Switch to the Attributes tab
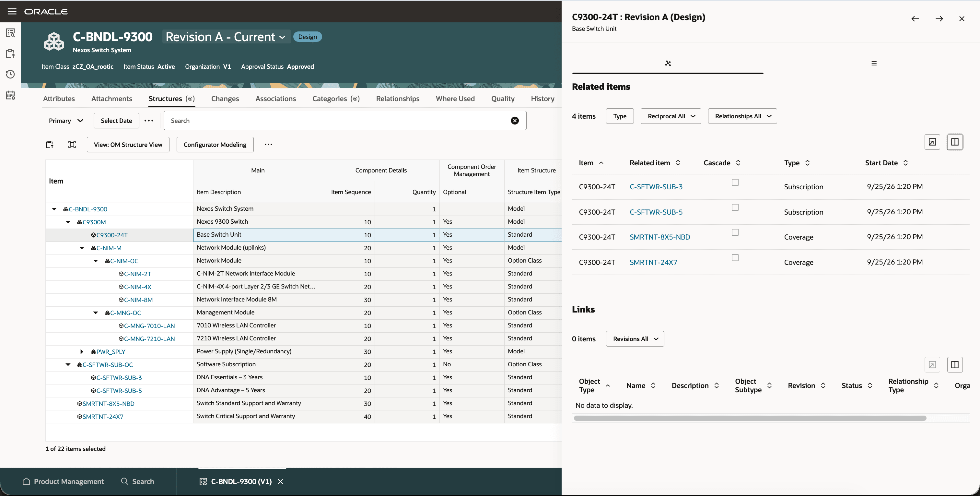The image size is (980, 496). coord(59,99)
